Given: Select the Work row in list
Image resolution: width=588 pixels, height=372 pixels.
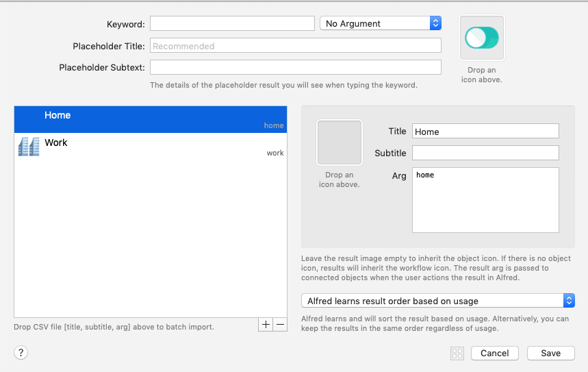Looking at the screenshot, I should [151, 147].
